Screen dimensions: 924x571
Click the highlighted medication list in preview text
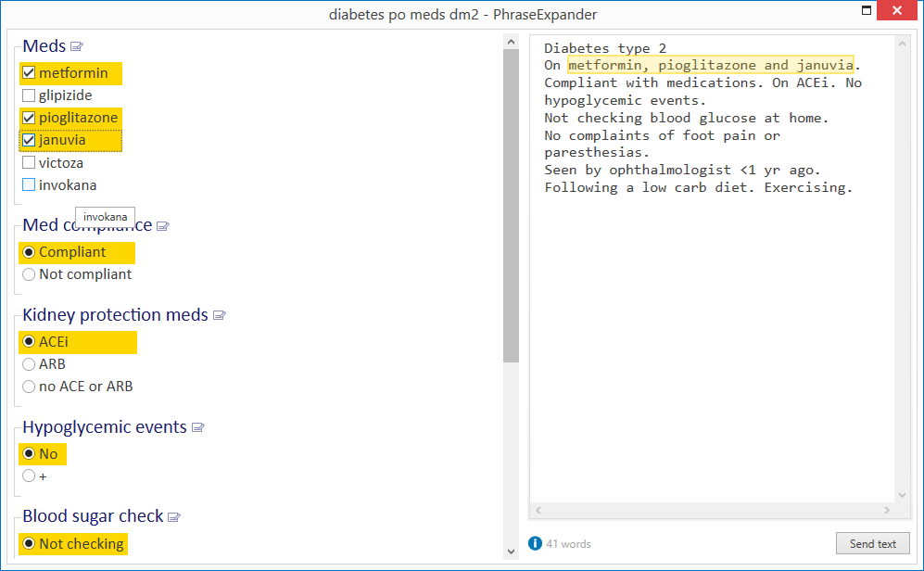point(711,65)
